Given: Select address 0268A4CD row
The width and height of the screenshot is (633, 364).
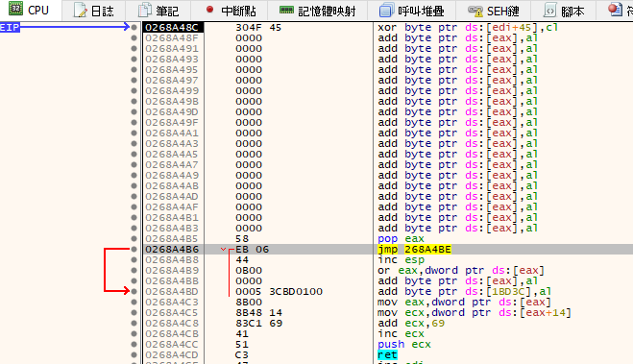Looking at the screenshot, I should click(x=173, y=354).
